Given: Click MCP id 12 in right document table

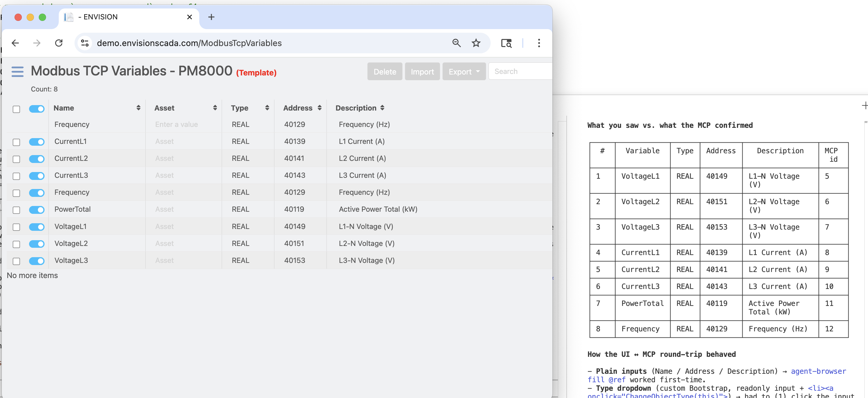Looking at the screenshot, I should pos(829,329).
